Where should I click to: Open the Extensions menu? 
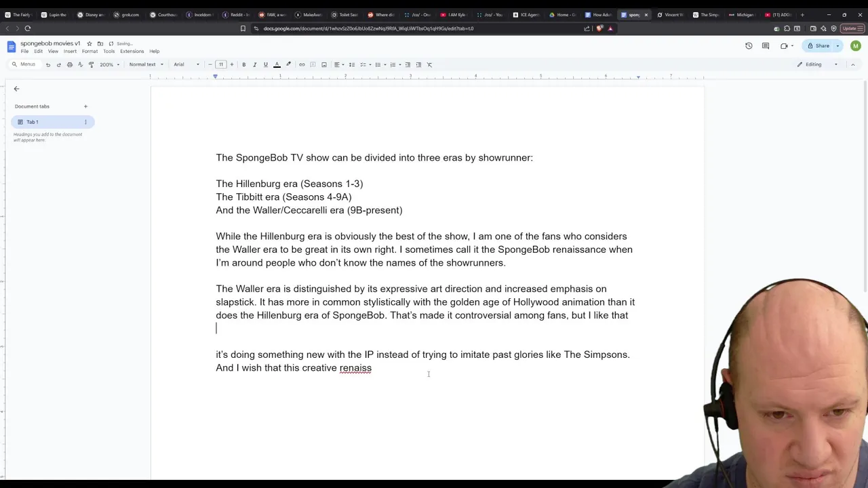132,52
